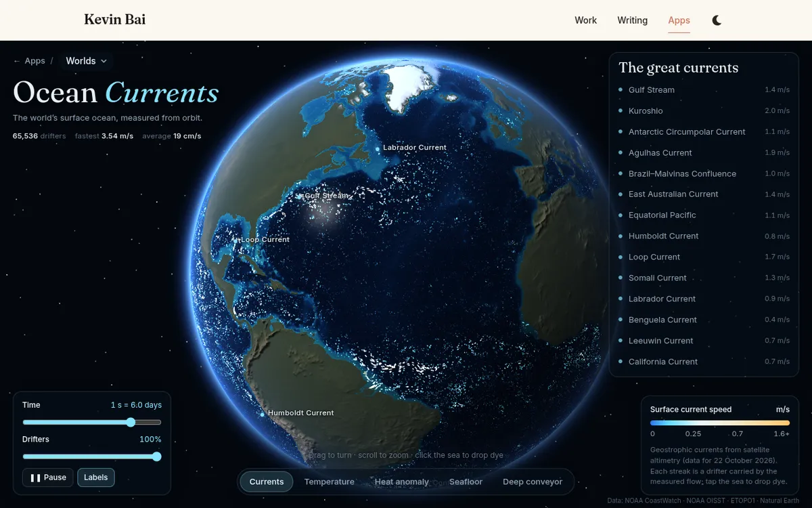Viewport: 812px width, 508px height.
Task: Go back to Apps breadcrumb link
Action: (x=29, y=61)
